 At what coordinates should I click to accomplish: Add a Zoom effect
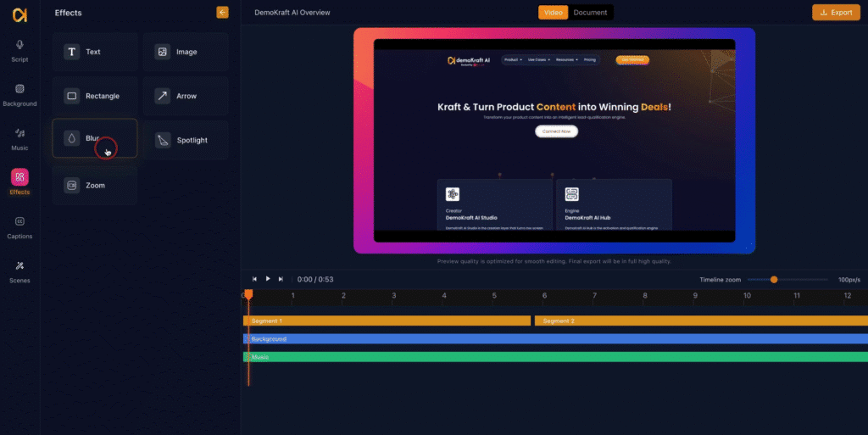(x=95, y=185)
